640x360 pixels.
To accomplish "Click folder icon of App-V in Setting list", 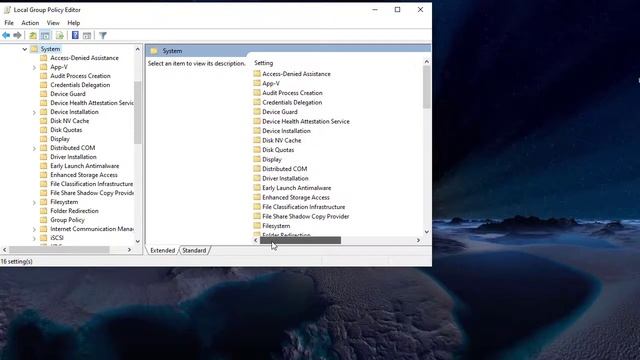I will tap(257, 83).
